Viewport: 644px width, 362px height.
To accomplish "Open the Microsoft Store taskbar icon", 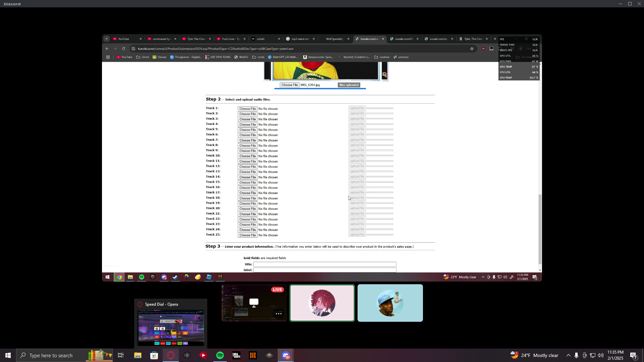I will (x=154, y=355).
